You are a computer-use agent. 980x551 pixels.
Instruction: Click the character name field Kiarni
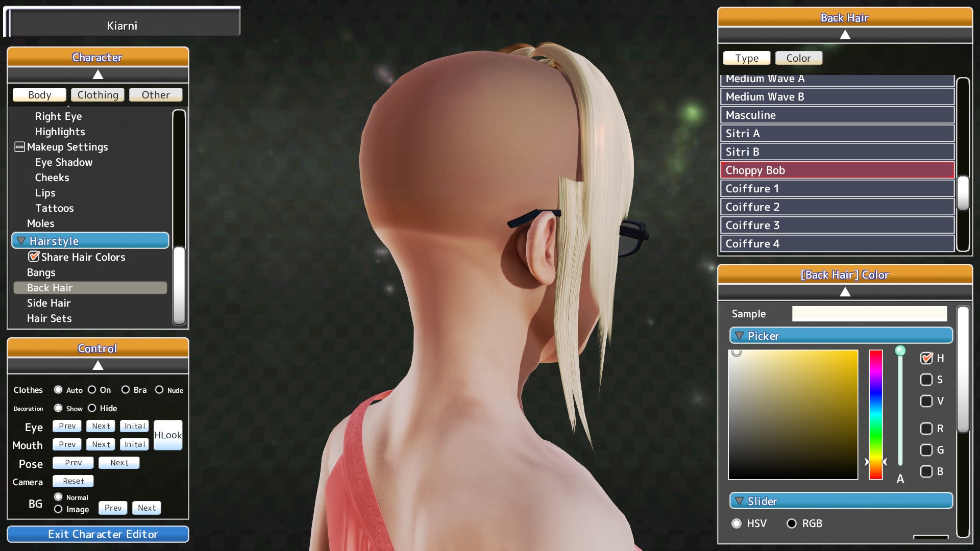coord(122,26)
